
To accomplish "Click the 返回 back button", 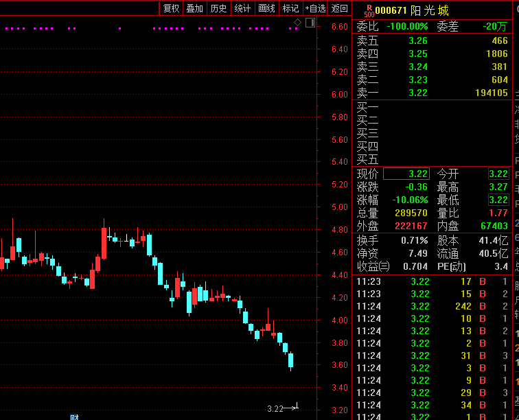I will (340, 8).
